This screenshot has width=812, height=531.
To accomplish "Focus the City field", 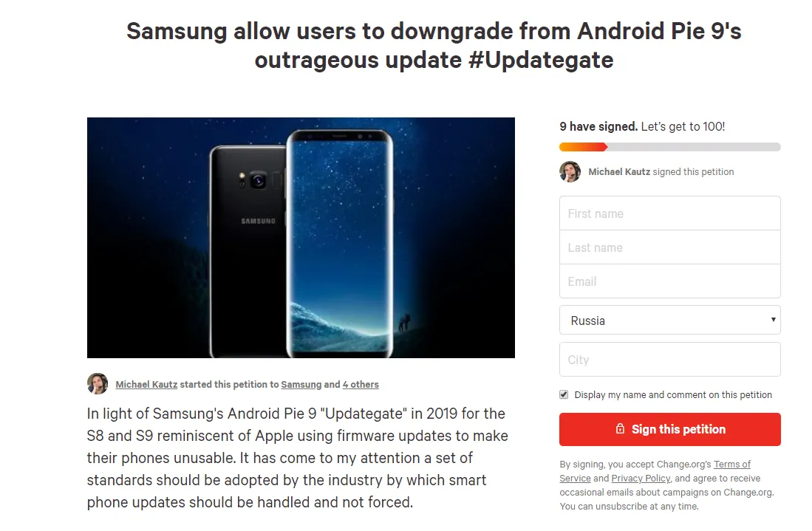I will point(669,359).
